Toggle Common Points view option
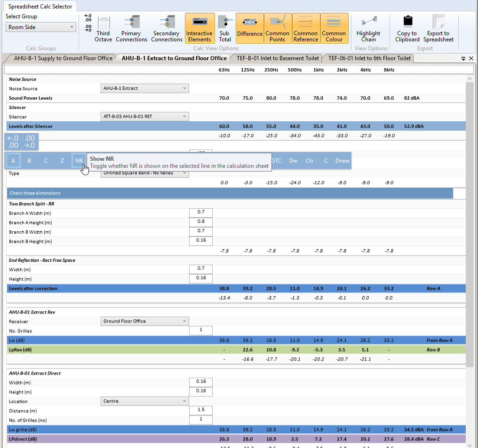This screenshot has width=478, height=448. coord(278,29)
